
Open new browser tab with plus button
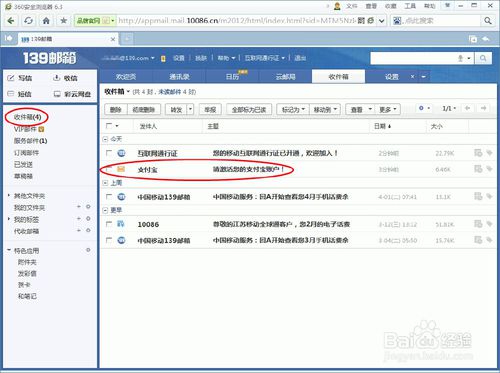tap(127, 39)
